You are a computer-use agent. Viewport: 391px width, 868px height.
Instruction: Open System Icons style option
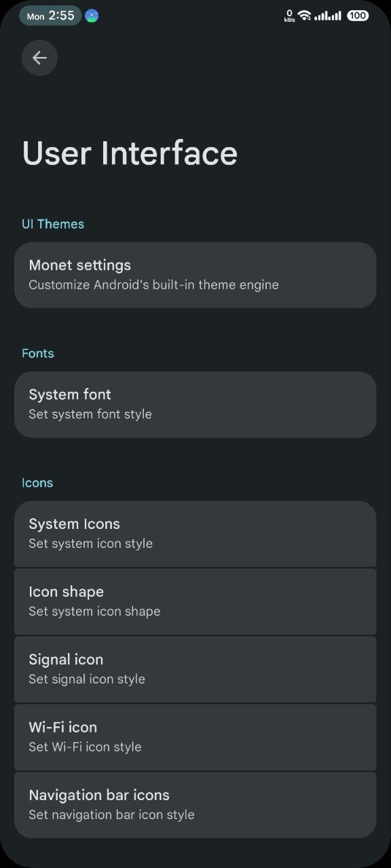(195, 534)
